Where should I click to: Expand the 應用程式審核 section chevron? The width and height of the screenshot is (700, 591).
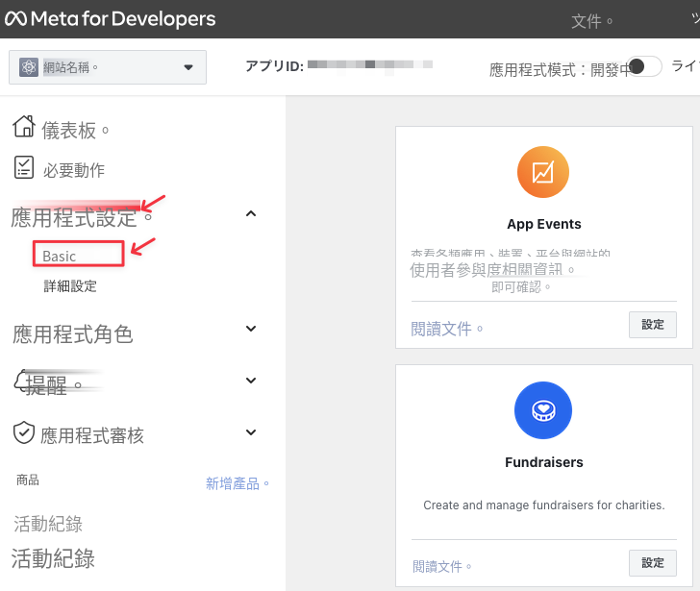251,432
